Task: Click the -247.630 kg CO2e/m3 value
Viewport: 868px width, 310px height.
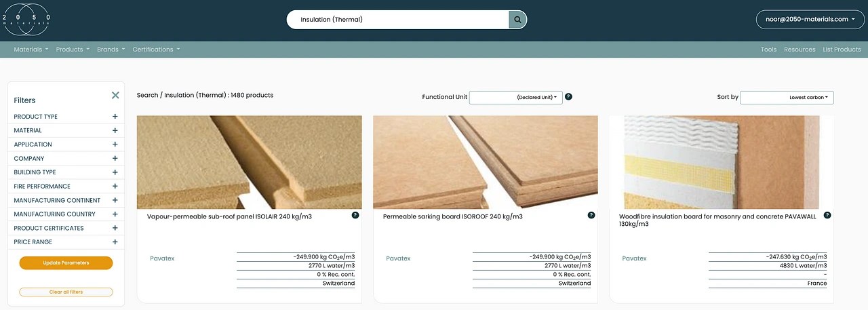Action: tap(797, 257)
